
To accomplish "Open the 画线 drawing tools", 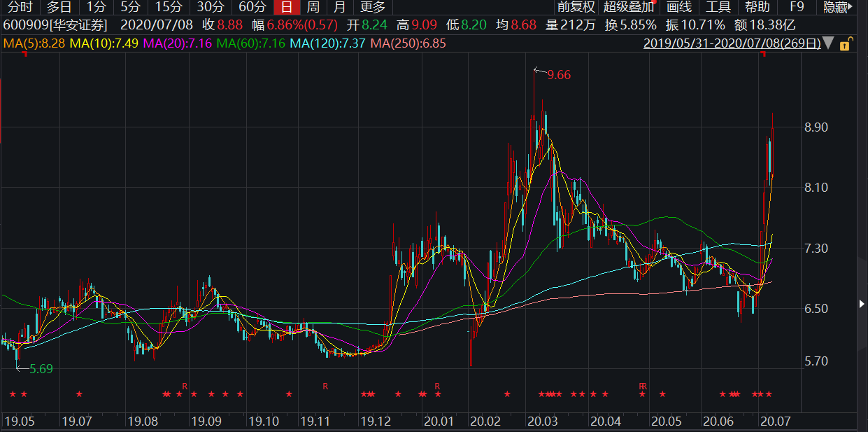I will pos(678,8).
